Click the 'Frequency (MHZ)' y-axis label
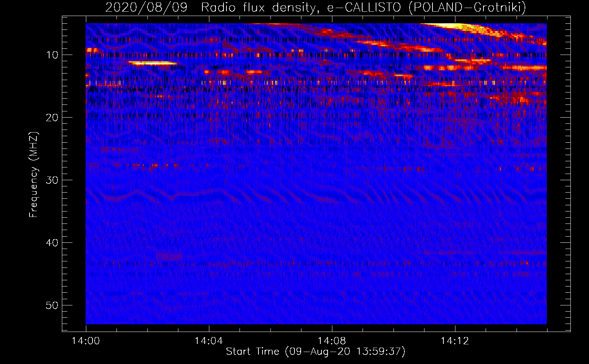The height and width of the screenshot is (364, 589). pyautogui.click(x=33, y=174)
